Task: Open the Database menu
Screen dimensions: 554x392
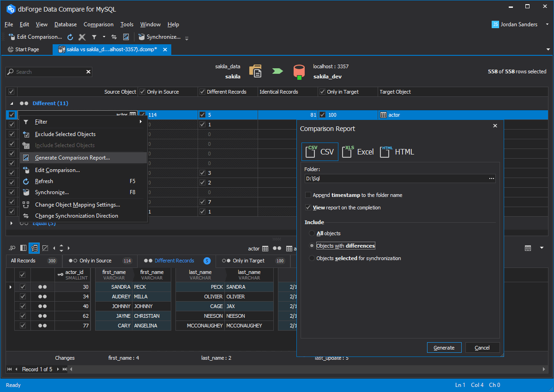Action: tap(66, 24)
